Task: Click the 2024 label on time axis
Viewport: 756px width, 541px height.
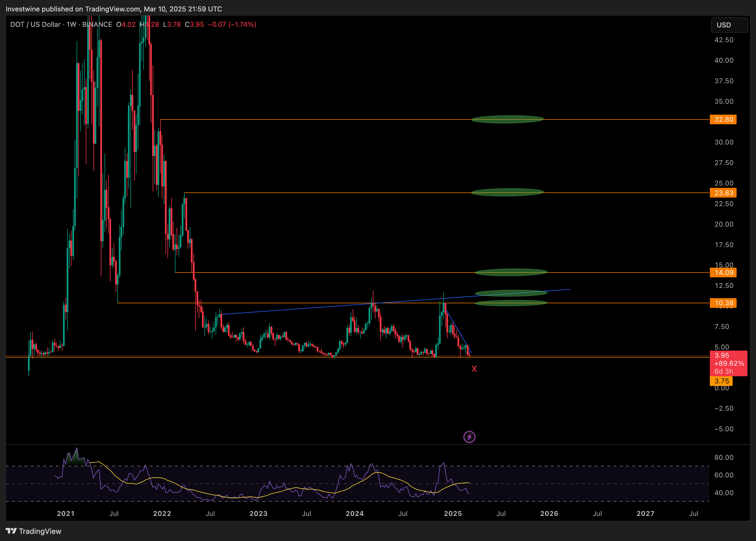Action: tap(355, 513)
